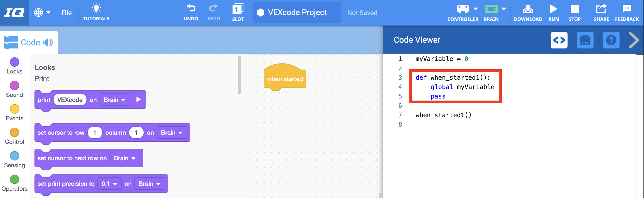This screenshot has height=198, width=644.
Task: Rename the VEXcode Project title
Action: (x=297, y=12)
